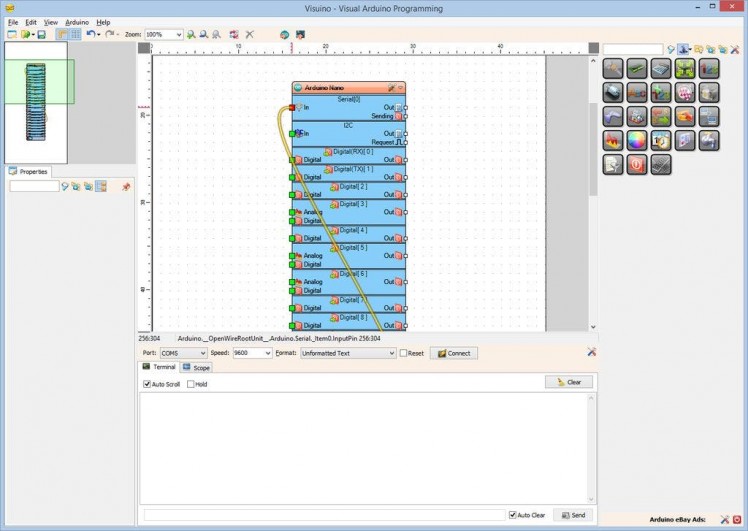Enable the Hold checkbox
748x531 pixels.
click(x=189, y=384)
